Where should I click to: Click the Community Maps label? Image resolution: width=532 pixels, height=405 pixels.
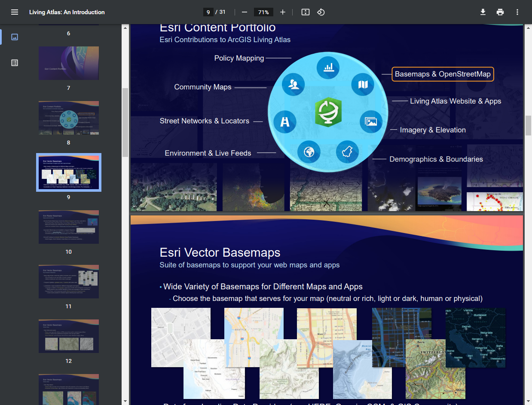(x=203, y=87)
